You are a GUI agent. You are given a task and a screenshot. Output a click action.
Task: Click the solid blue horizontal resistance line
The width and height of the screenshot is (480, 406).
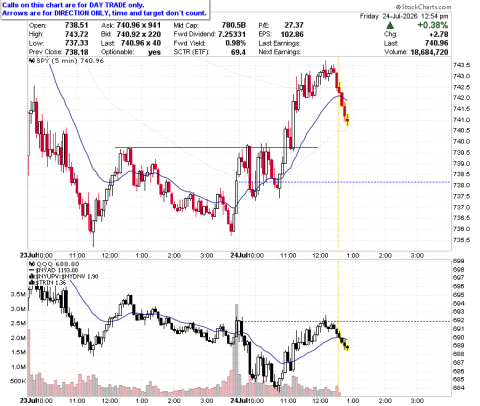[217, 147]
